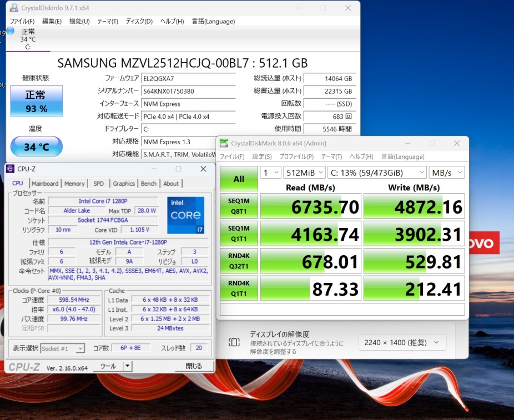Click the SEQ1M Q8T1 write result 4872.16

(x=414, y=206)
